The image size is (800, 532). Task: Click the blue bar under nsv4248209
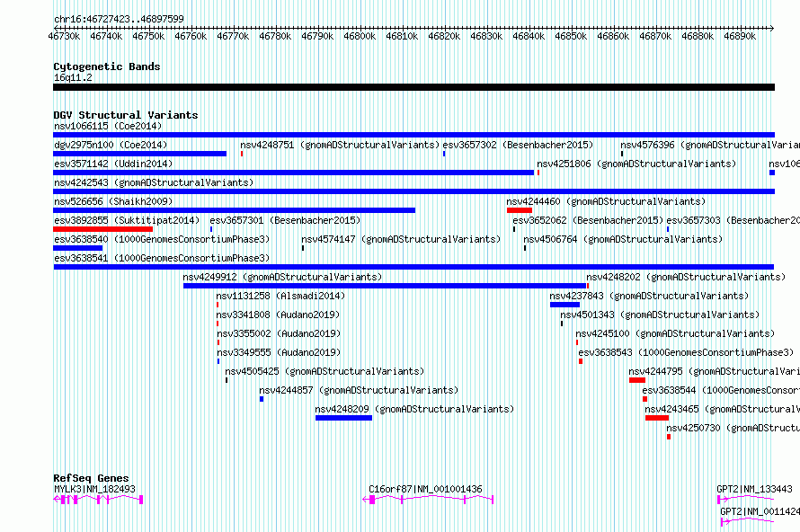[x=344, y=418]
